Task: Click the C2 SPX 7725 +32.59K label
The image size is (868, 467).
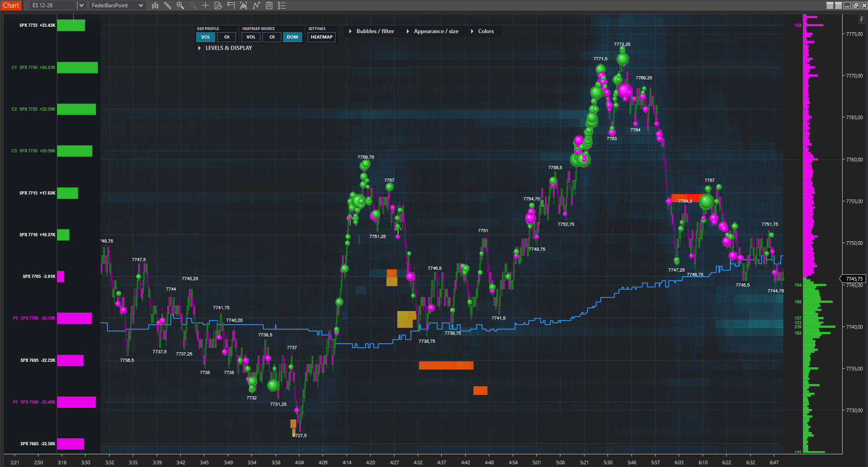Action: pos(33,109)
